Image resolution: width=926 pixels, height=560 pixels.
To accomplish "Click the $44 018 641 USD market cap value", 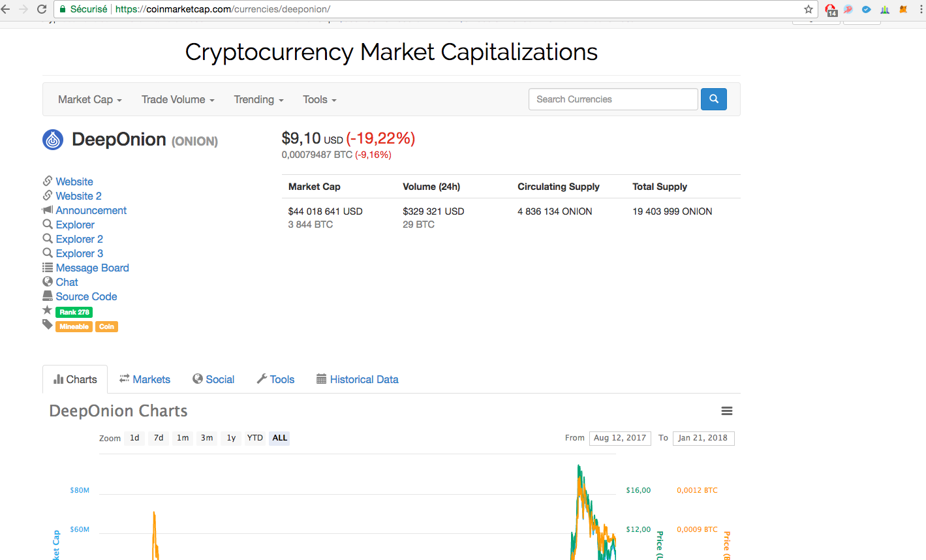I will [x=326, y=211].
